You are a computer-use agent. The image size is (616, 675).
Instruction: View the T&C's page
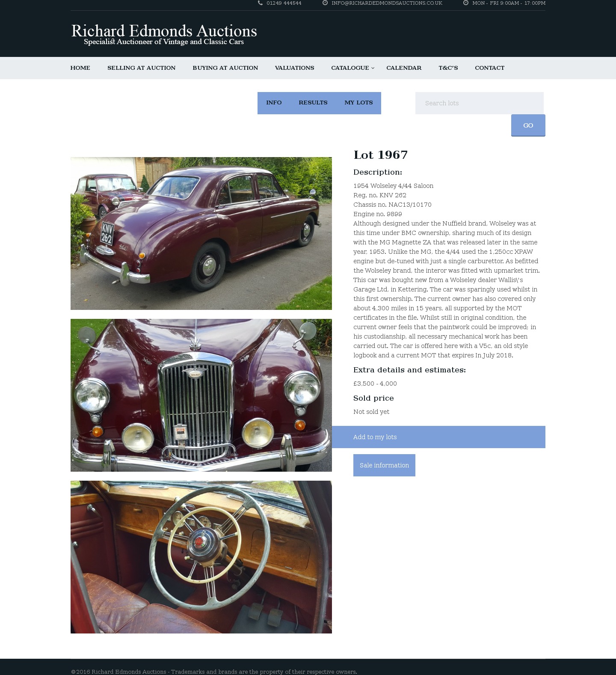[x=448, y=68]
